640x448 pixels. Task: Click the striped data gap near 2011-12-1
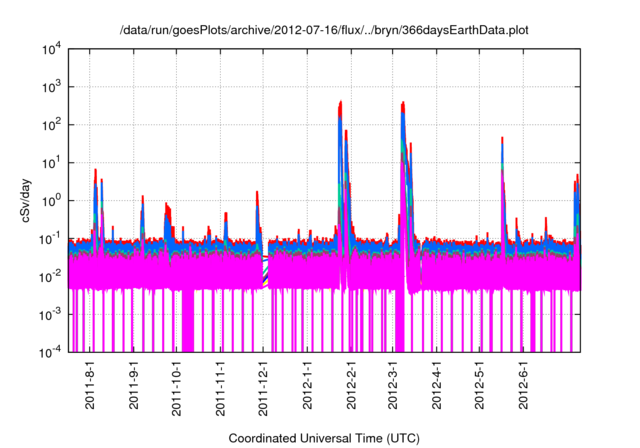266,272
